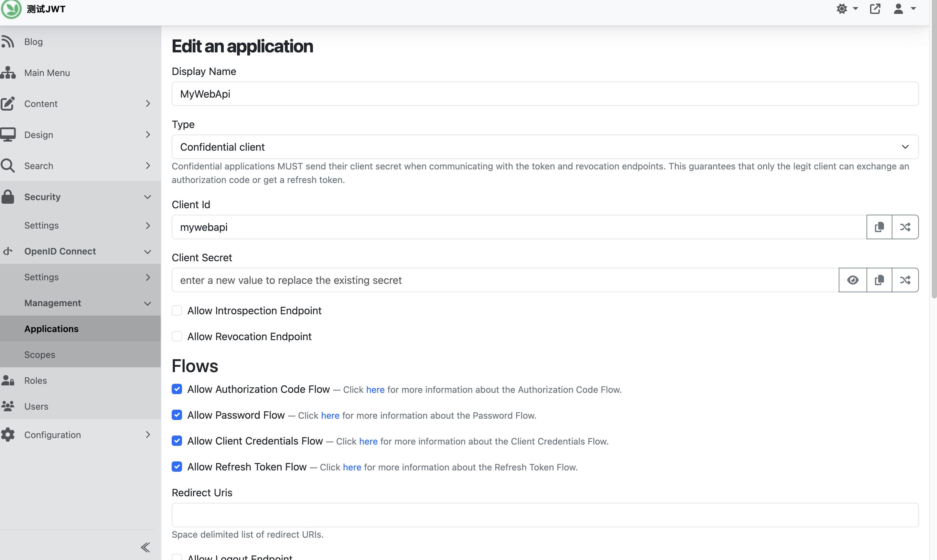Click the OpenID Connect icon
The height and width of the screenshot is (560, 937).
click(8, 251)
